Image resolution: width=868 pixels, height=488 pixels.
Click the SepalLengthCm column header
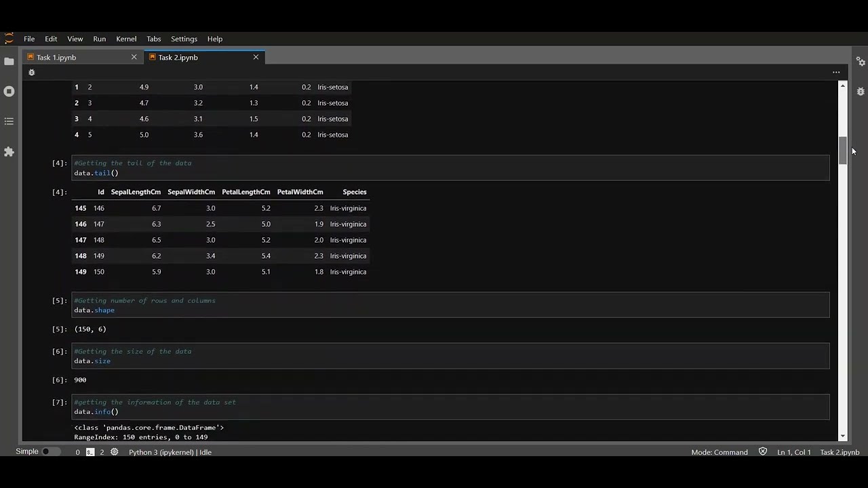click(136, 192)
